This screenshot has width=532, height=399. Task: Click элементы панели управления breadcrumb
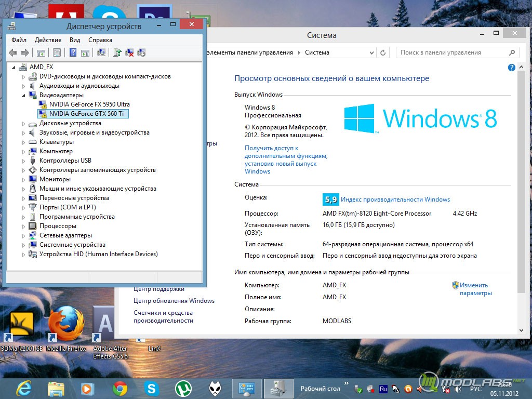tap(250, 52)
